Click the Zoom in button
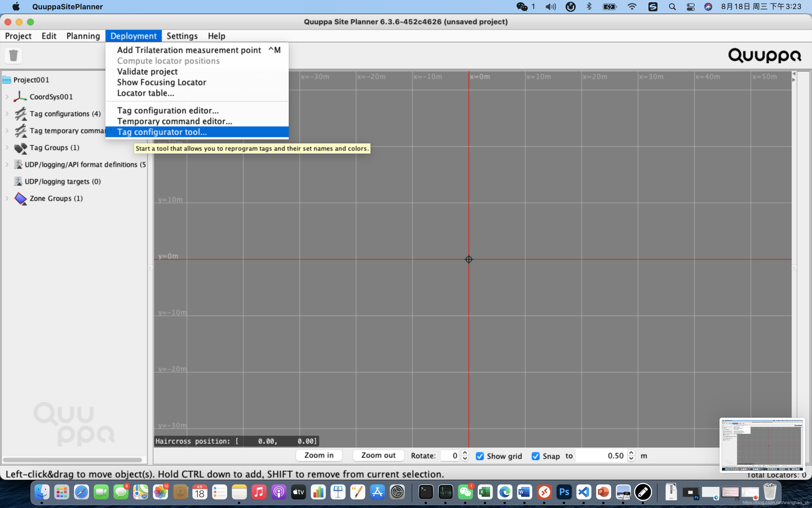This screenshot has width=812, height=508. point(319,455)
